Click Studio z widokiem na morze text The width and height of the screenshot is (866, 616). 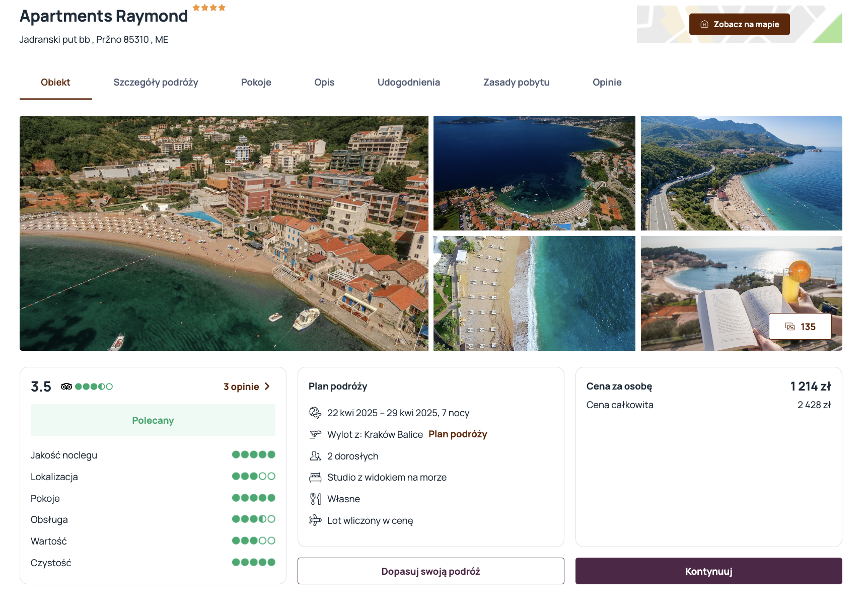(387, 477)
